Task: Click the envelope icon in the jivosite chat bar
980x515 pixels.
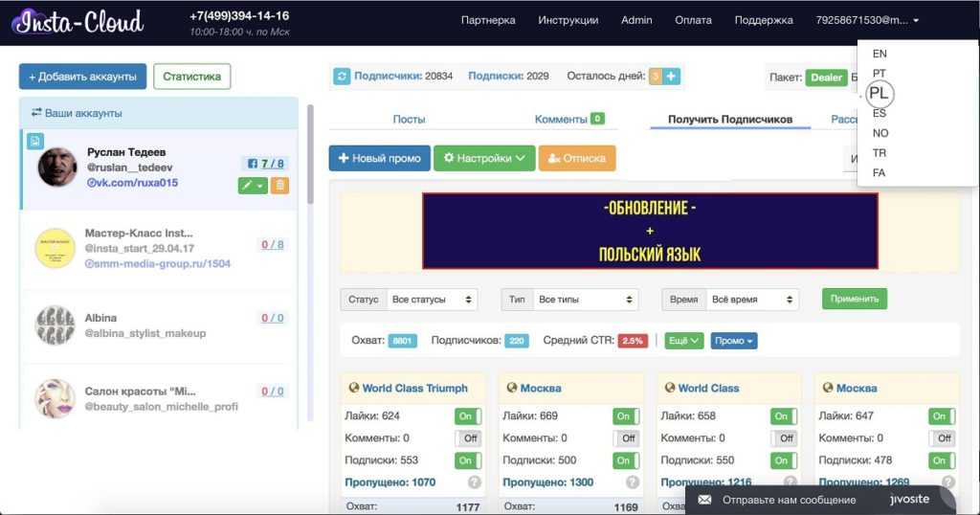Action: click(705, 500)
